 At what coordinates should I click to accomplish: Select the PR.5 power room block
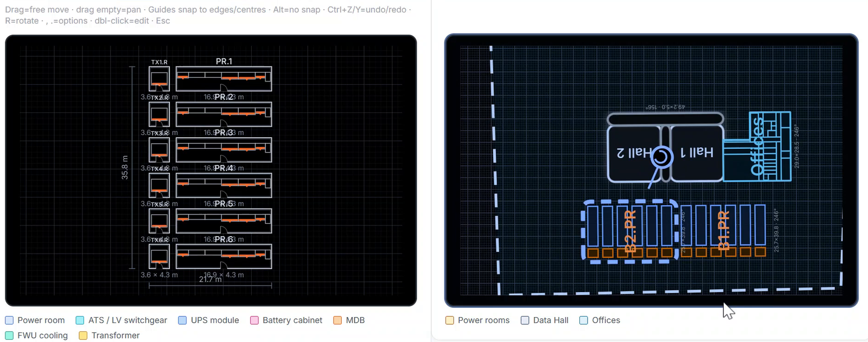pyautogui.click(x=224, y=221)
